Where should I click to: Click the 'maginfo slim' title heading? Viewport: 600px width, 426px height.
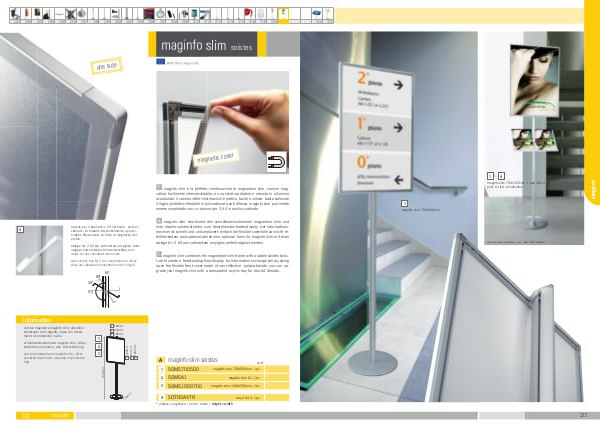tap(207, 46)
